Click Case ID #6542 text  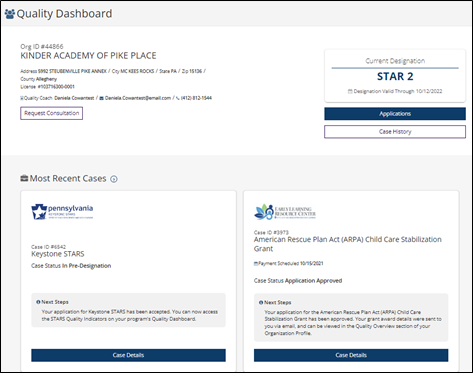click(48, 247)
